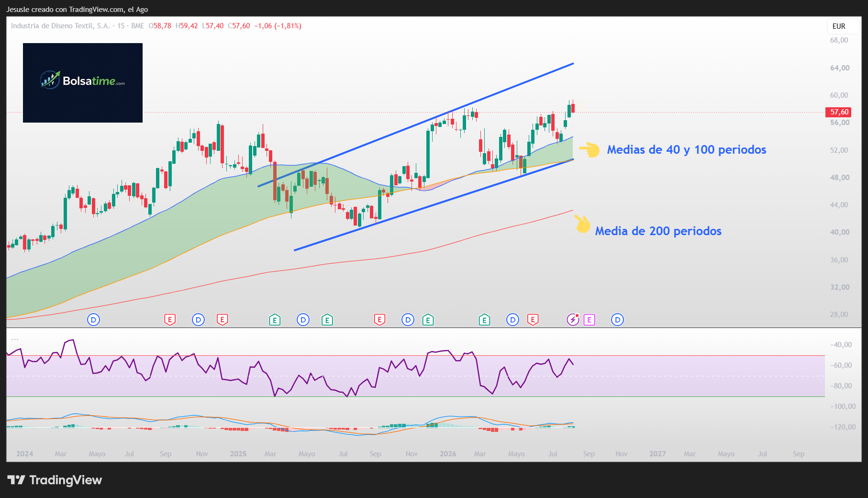Click the change value −1,06 (−1,81%)

click(278, 26)
